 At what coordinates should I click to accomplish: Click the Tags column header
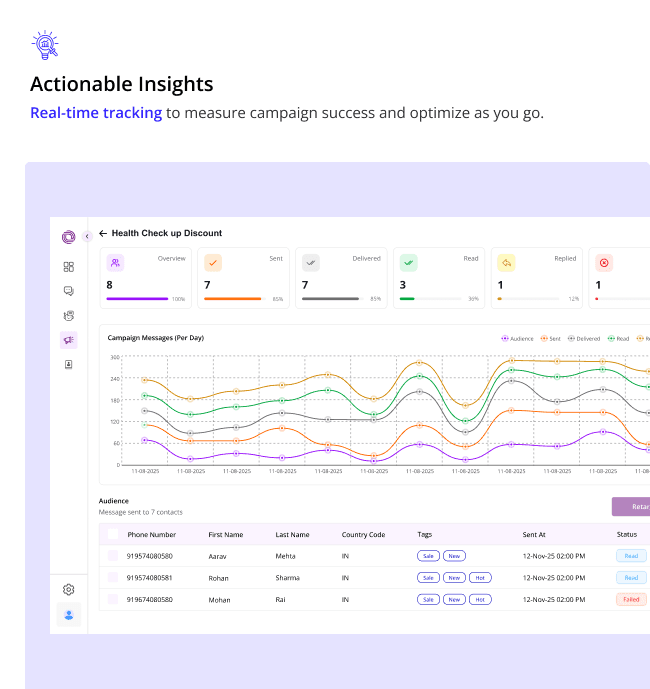pyautogui.click(x=425, y=534)
